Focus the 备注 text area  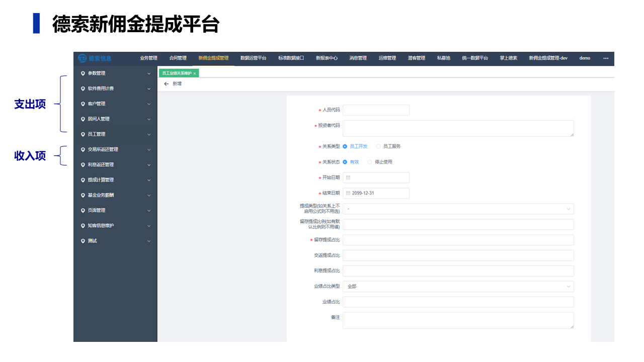(458, 320)
